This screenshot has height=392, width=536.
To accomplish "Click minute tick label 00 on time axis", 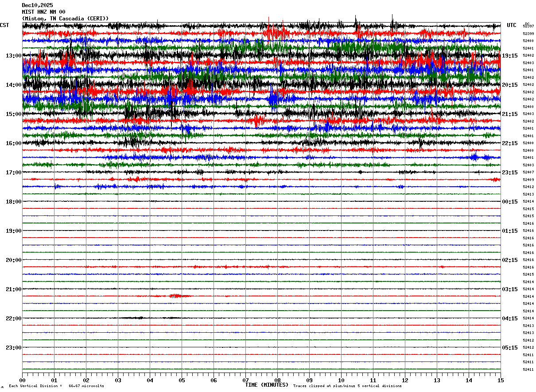I will 22,380.
